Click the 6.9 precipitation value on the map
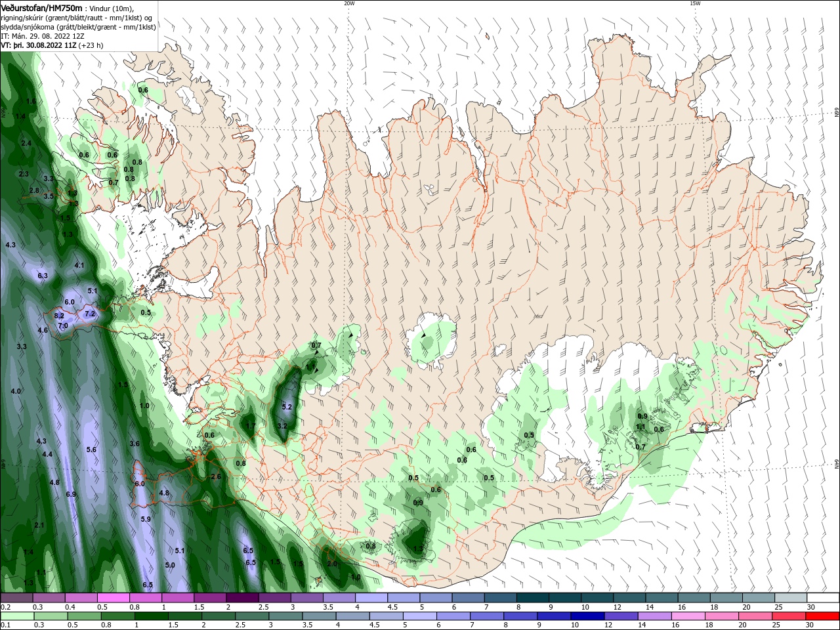This screenshot has height=630, width=840. pos(72,493)
